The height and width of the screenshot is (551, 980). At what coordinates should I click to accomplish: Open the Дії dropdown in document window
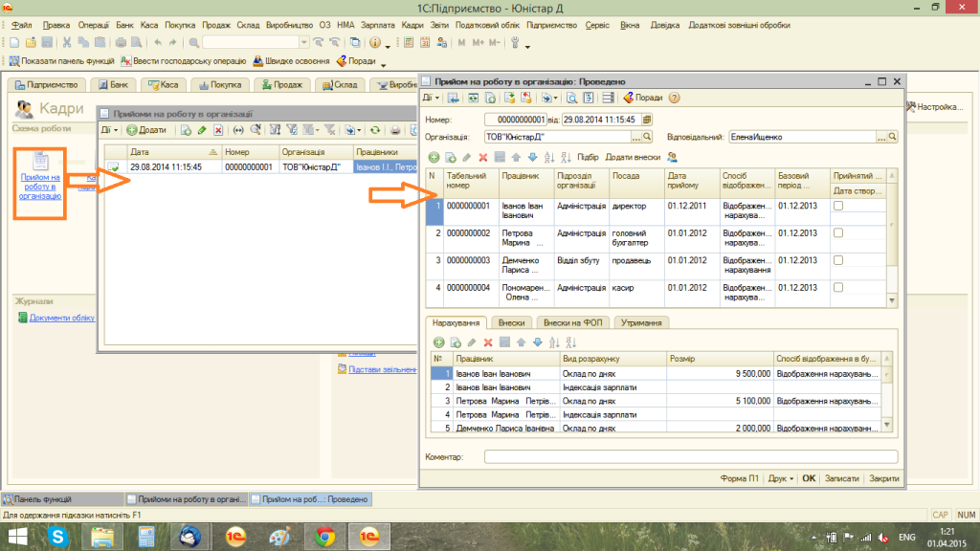point(431,98)
